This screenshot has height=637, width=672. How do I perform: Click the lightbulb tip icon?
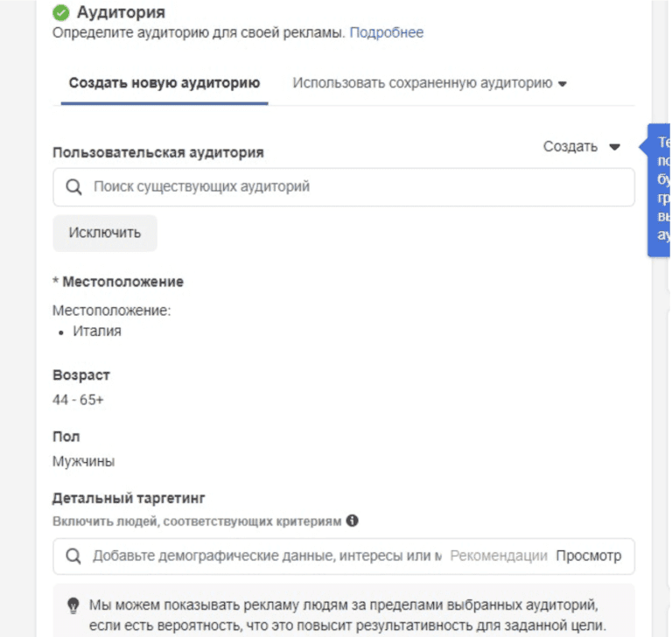tap(73, 605)
